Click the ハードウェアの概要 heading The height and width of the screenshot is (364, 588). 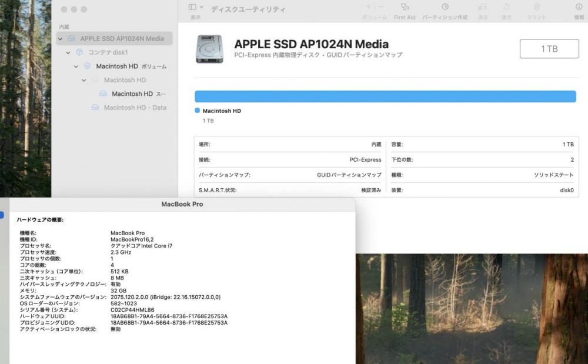(40, 220)
